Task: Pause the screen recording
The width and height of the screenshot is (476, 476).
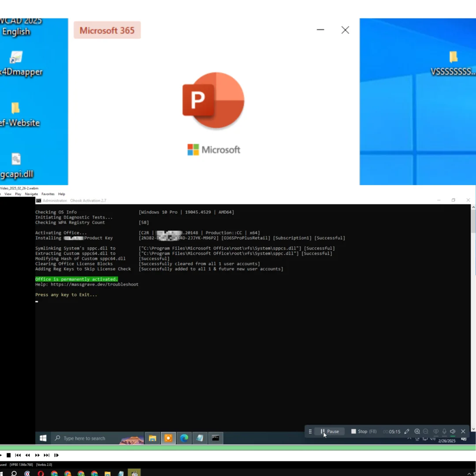Action: (330, 431)
